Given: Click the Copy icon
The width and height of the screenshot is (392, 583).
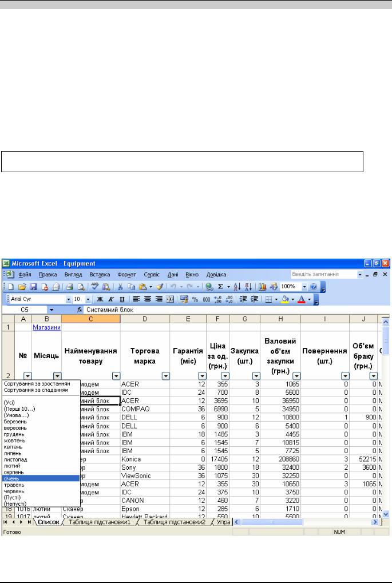Looking at the screenshot, I should [131, 287].
